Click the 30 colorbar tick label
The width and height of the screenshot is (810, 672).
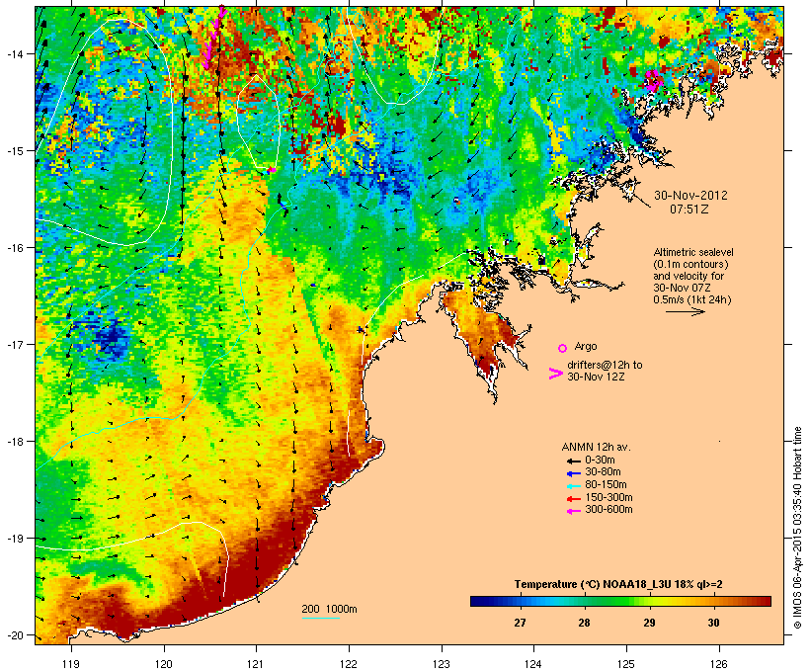click(713, 623)
